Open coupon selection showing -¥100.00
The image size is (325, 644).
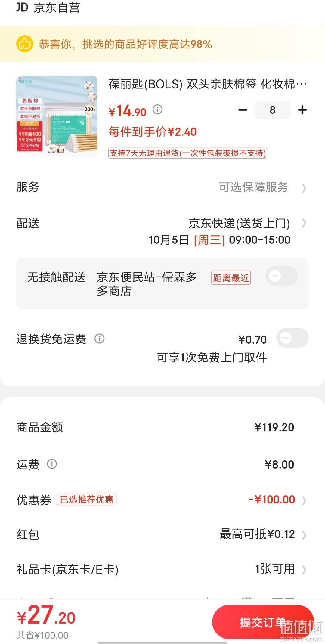[x=162, y=500]
